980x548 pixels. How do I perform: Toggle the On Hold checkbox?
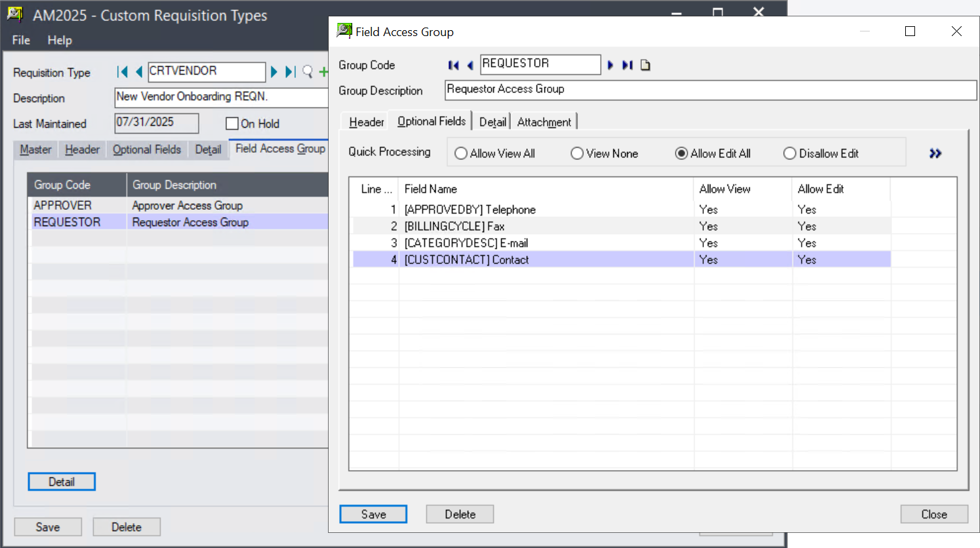[232, 123]
